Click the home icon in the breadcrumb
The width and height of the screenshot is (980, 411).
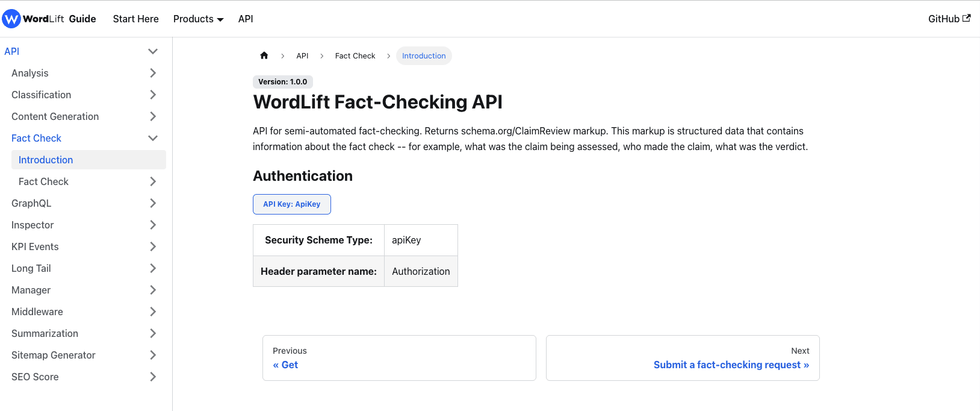[x=264, y=55]
